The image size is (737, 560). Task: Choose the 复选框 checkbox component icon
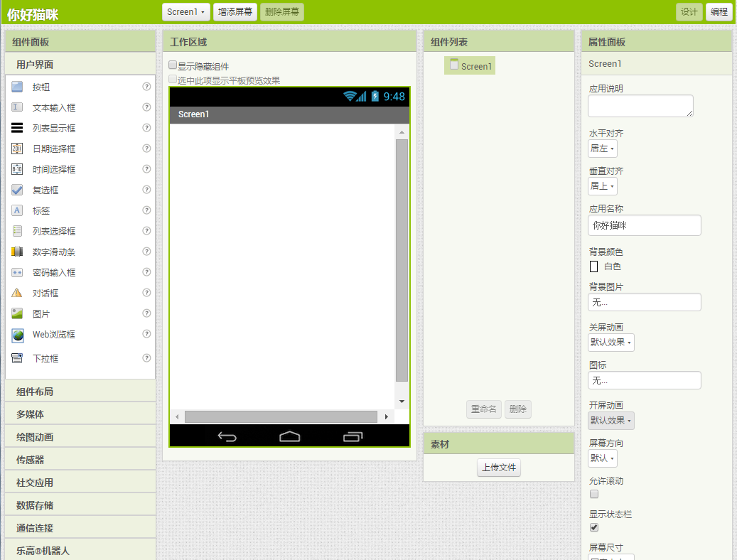18,190
